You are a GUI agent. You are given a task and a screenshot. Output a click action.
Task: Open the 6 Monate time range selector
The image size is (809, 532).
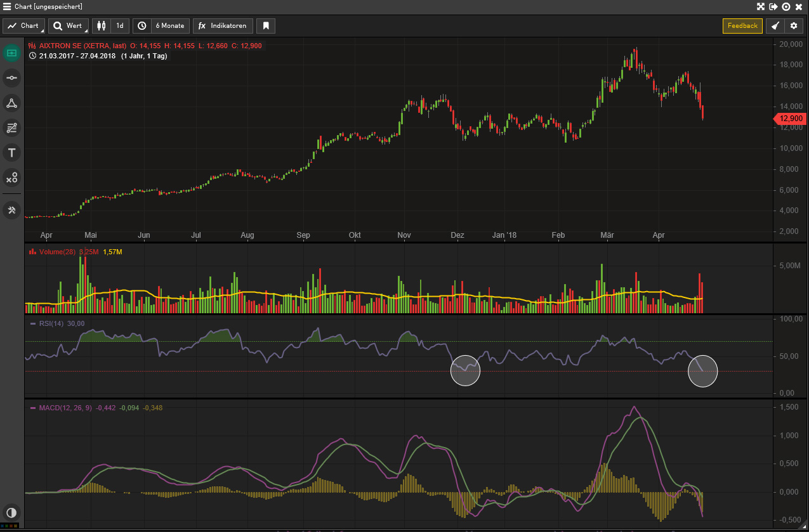click(162, 26)
